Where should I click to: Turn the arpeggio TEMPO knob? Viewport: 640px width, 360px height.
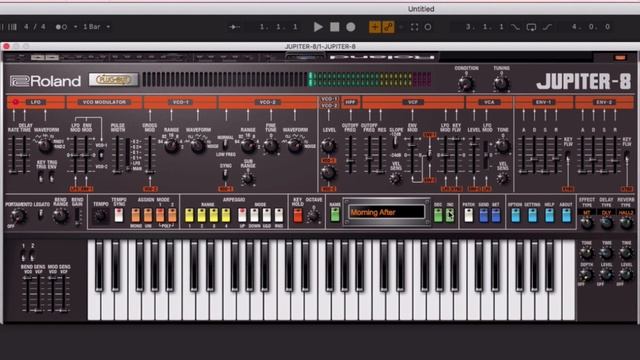pyautogui.click(x=100, y=215)
